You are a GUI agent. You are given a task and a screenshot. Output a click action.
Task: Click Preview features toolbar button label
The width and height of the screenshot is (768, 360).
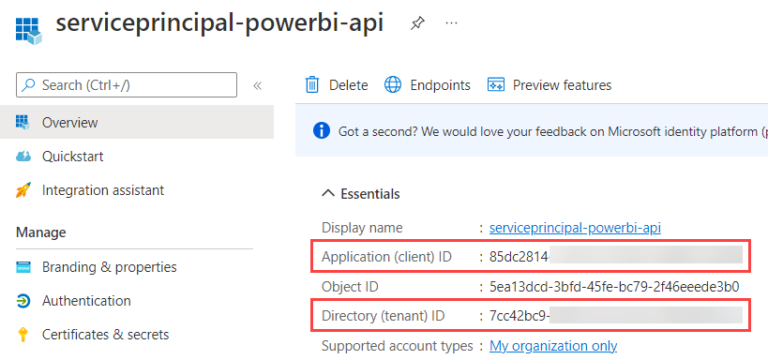click(562, 85)
